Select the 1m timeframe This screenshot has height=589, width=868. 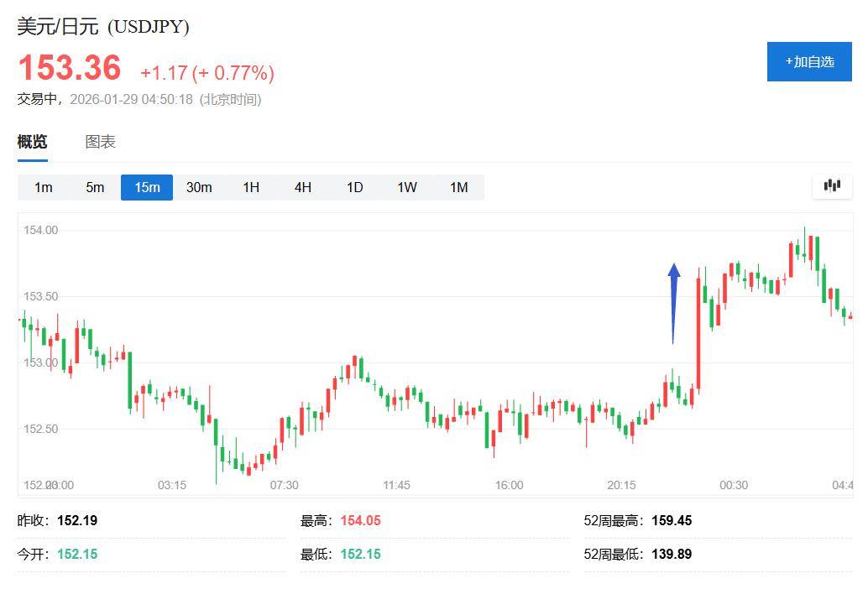[x=44, y=187]
